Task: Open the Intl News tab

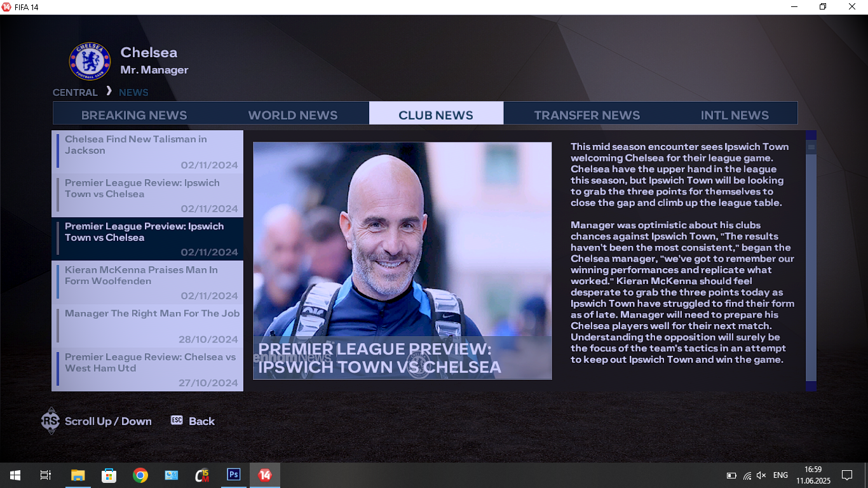Action: 735,115
